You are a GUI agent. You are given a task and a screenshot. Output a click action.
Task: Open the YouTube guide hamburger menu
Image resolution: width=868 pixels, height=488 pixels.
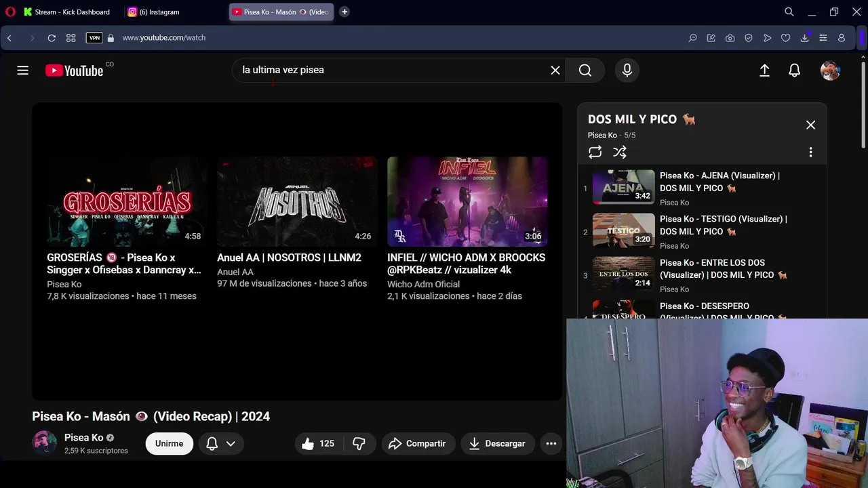[22, 70]
